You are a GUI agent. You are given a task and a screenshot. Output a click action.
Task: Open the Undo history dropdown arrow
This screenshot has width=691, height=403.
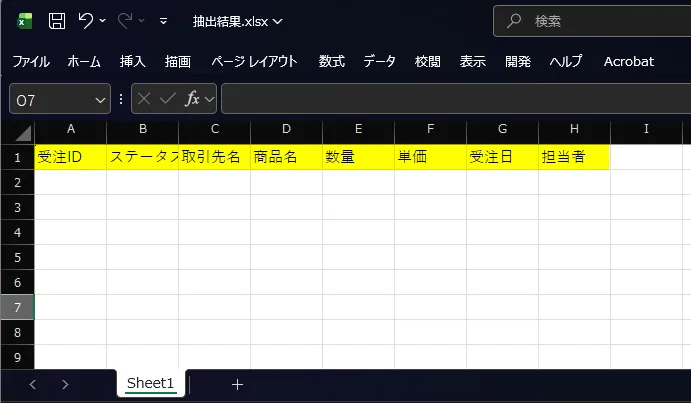[105, 21]
